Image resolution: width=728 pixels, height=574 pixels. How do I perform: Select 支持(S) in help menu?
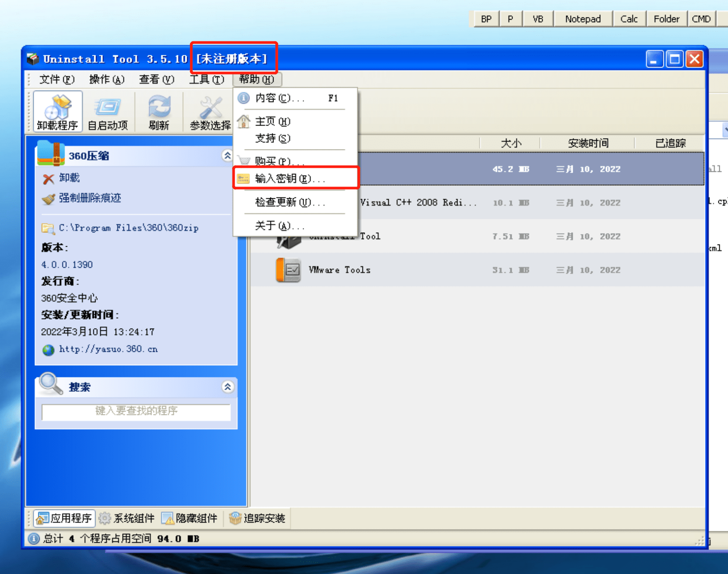[x=295, y=138]
